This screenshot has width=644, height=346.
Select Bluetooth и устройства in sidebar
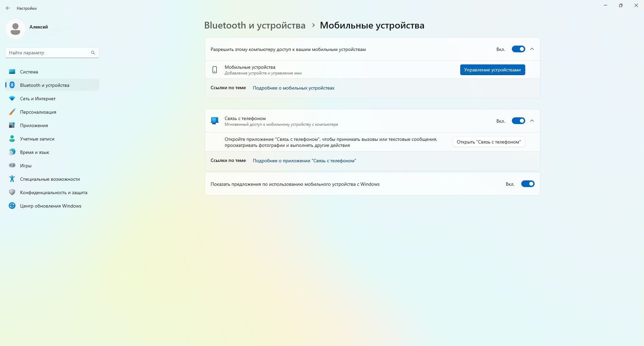point(52,85)
